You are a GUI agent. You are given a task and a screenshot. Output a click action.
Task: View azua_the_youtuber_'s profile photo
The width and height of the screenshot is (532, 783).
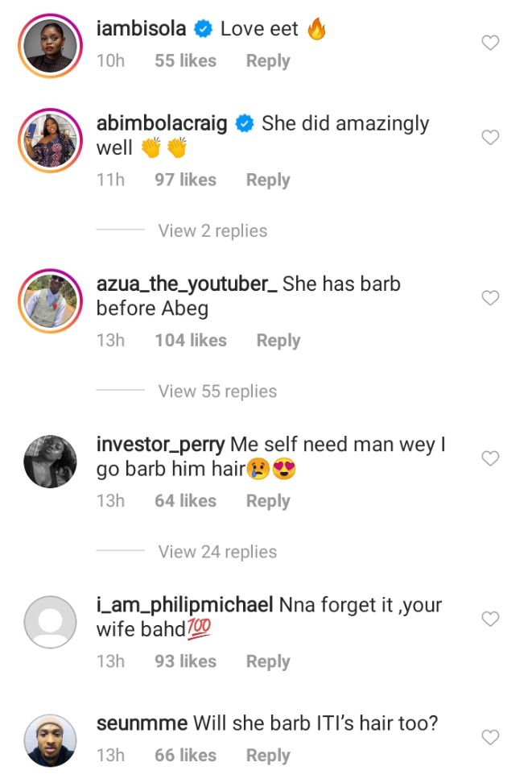point(50,298)
